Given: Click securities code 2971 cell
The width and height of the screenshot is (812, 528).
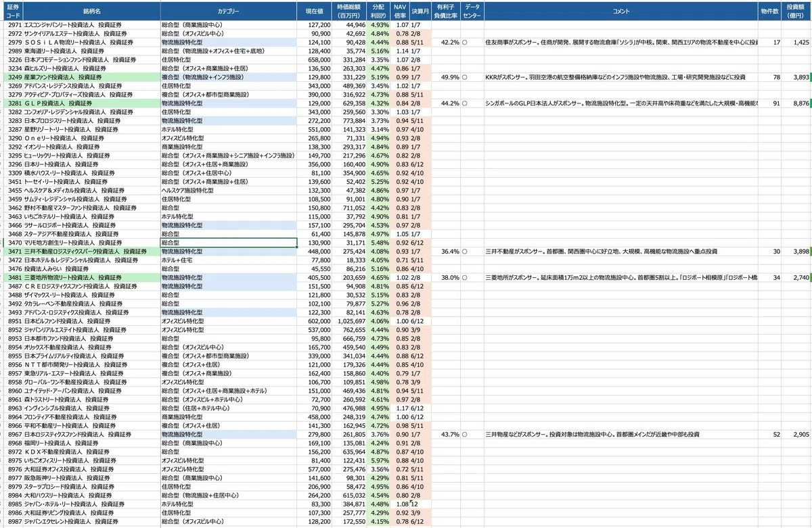Looking at the screenshot, I should click(13, 24).
